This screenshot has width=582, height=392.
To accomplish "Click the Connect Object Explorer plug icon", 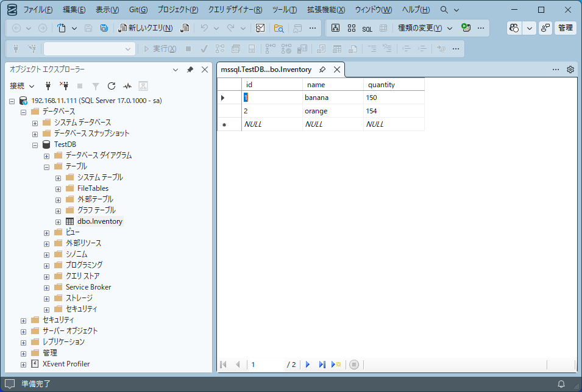I will [48, 86].
